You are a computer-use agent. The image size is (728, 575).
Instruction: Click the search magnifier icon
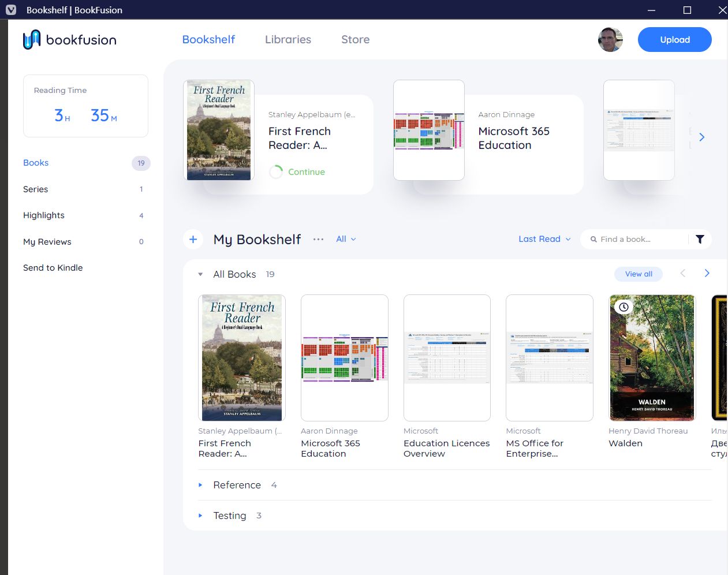click(593, 239)
